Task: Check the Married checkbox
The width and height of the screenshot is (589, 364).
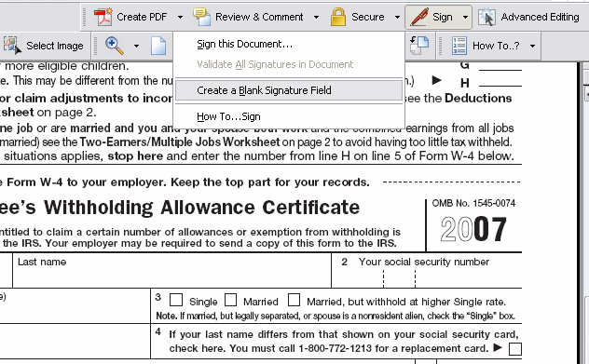Action: click(x=230, y=300)
